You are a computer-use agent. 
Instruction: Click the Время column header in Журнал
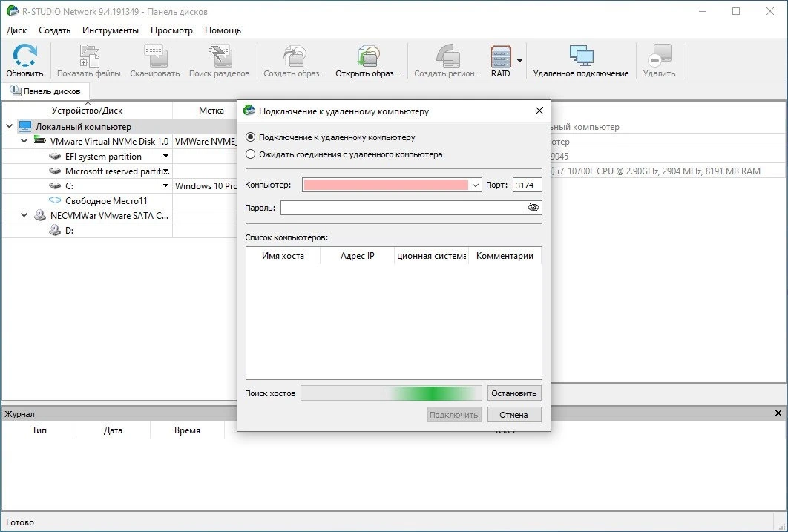pos(187,430)
